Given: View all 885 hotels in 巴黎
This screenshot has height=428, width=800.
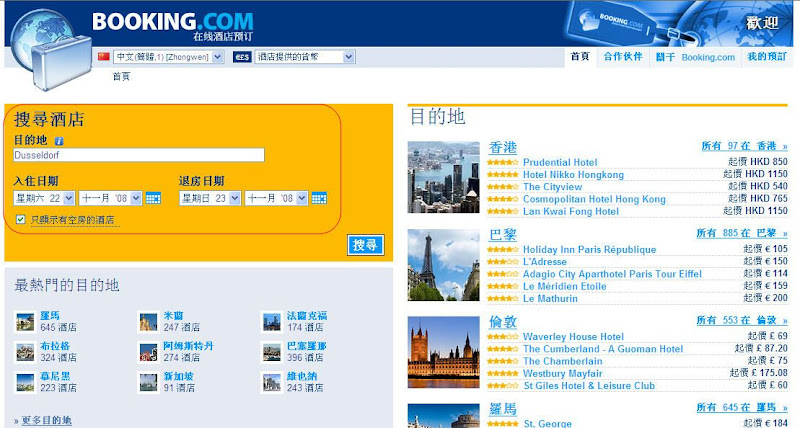Looking at the screenshot, I should click(x=742, y=233).
